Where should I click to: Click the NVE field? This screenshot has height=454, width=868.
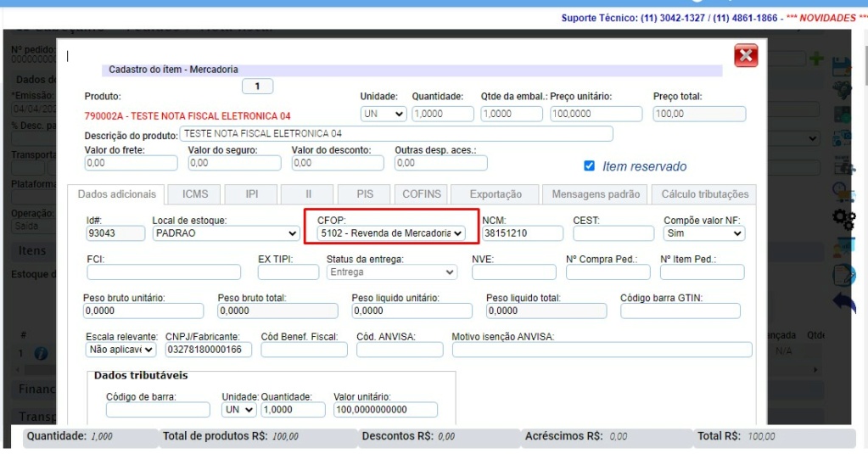tap(513, 272)
